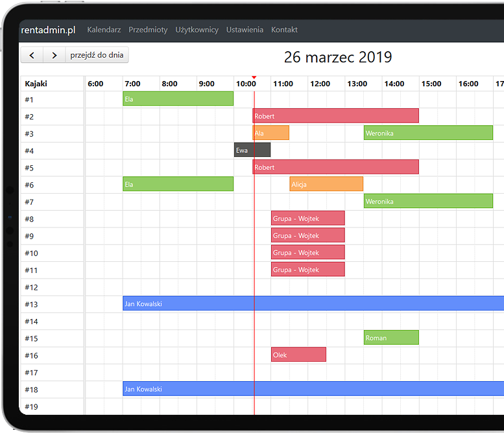Open the Ustawienia menu item
504x433 pixels.
pyautogui.click(x=245, y=30)
